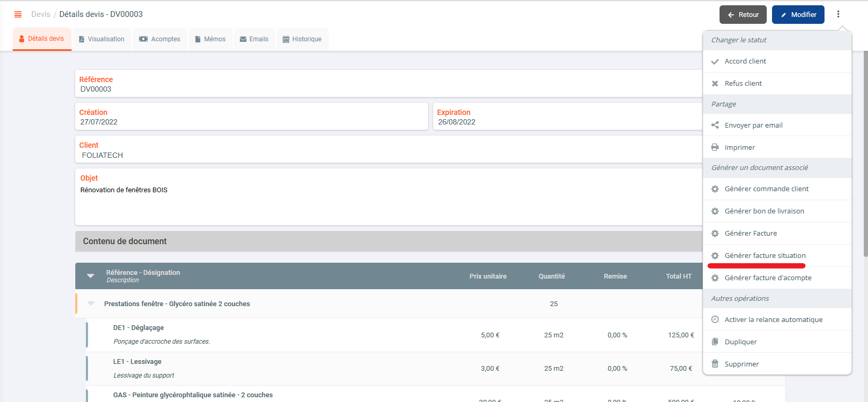Click the Retour button
Viewport: 868px width, 402px height.
(743, 15)
